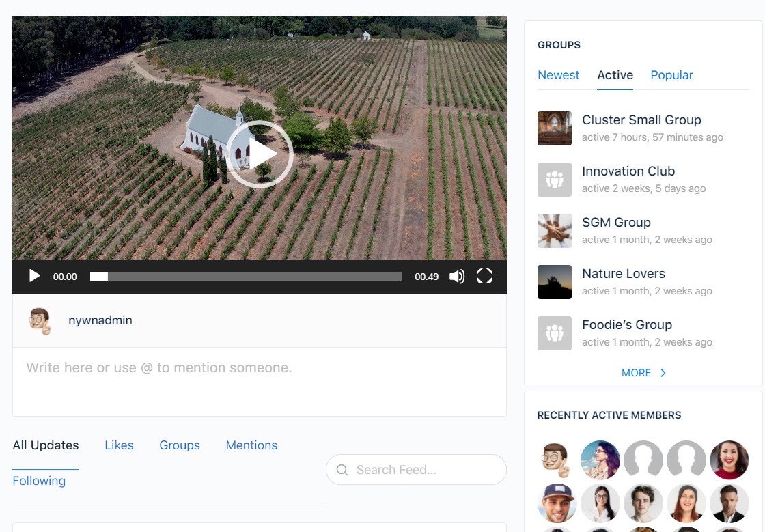Click the video progress bar
The width and height of the screenshot is (765, 532).
click(246, 276)
